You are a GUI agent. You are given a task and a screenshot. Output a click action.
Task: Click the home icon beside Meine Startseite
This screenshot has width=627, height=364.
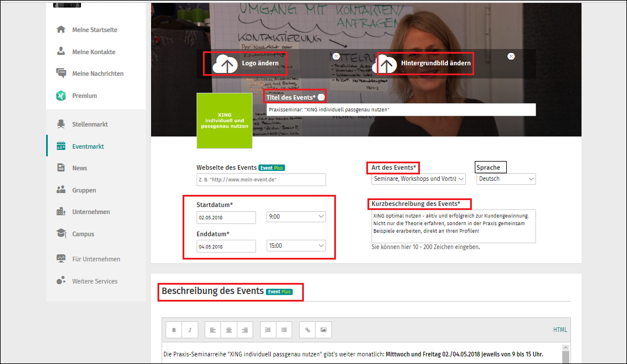(61, 29)
